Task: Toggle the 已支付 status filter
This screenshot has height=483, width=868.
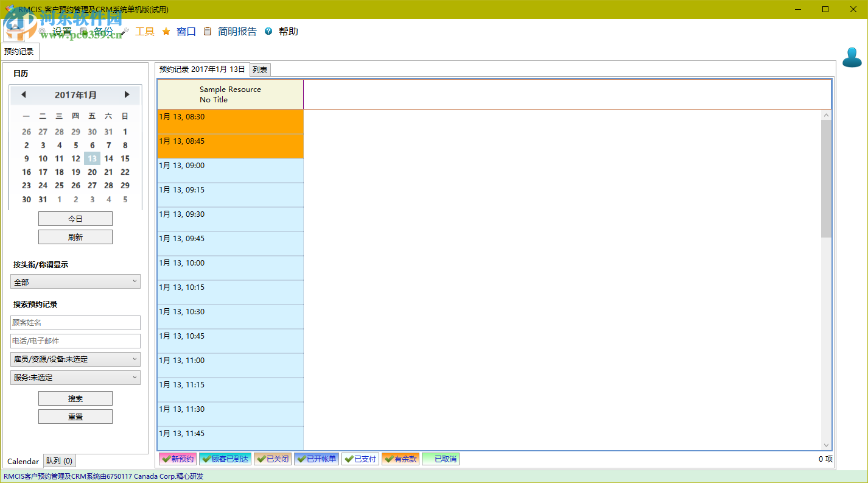Action: 360,459
